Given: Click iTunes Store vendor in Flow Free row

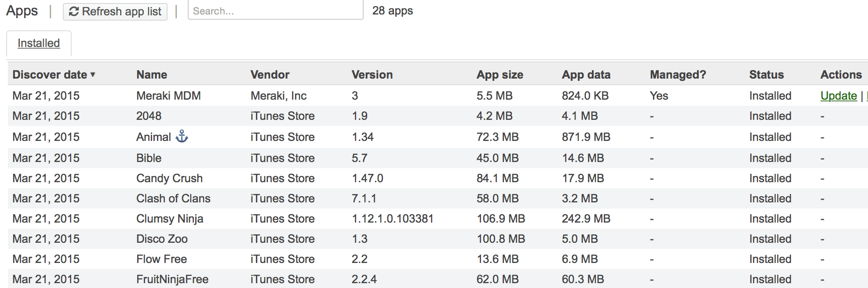Looking at the screenshot, I should pos(282,259).
